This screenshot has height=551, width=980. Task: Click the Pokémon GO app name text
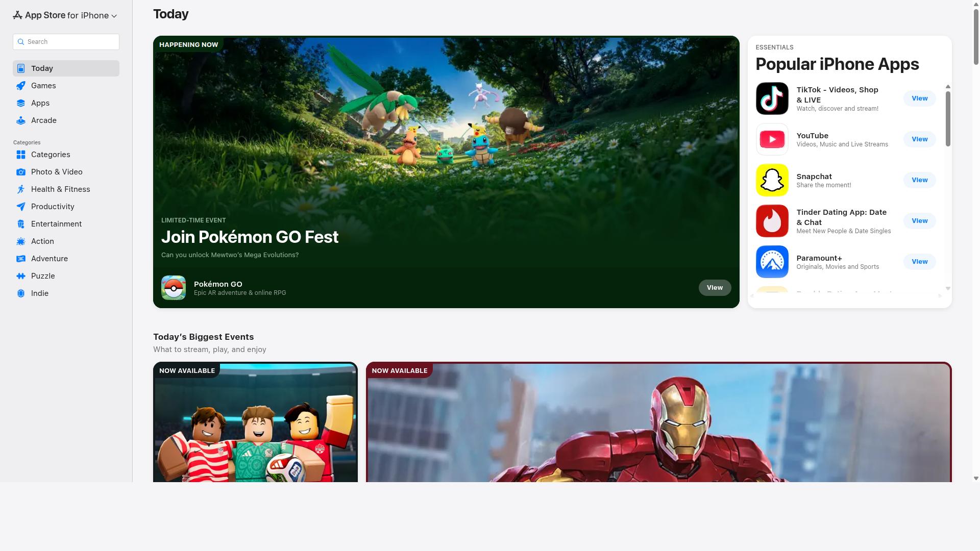point(218,284)
